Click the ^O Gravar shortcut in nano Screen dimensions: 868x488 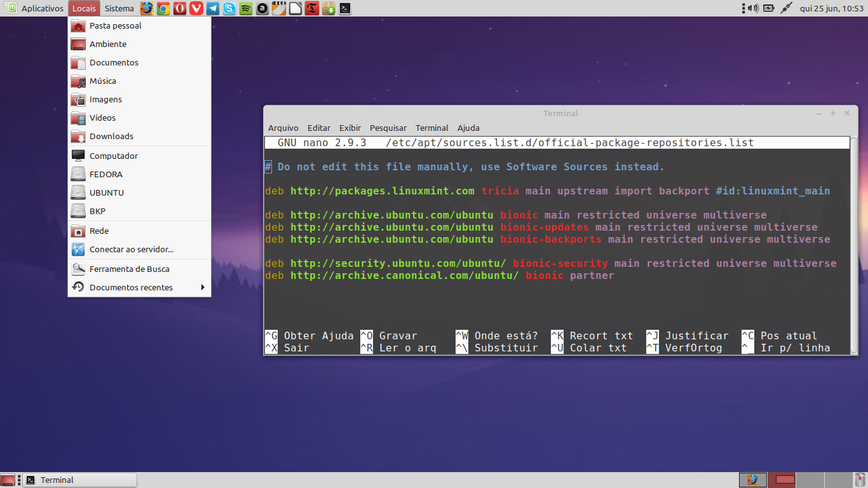[x=389, y=336]
